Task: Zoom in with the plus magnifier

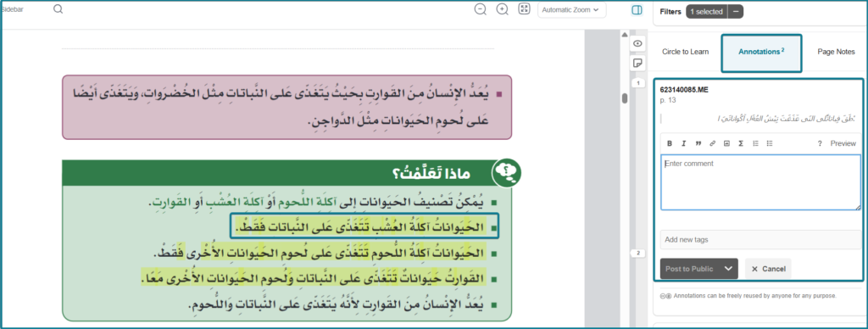Action: pos(502,8)
